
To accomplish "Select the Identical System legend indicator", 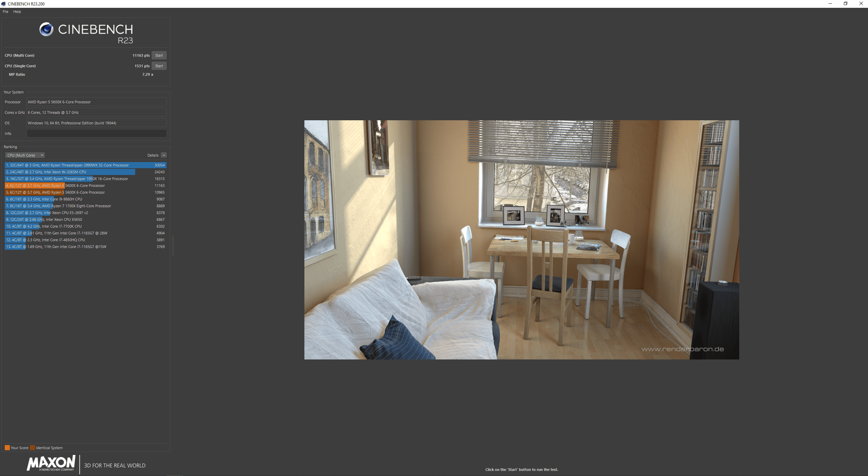I will click(32, 448).
